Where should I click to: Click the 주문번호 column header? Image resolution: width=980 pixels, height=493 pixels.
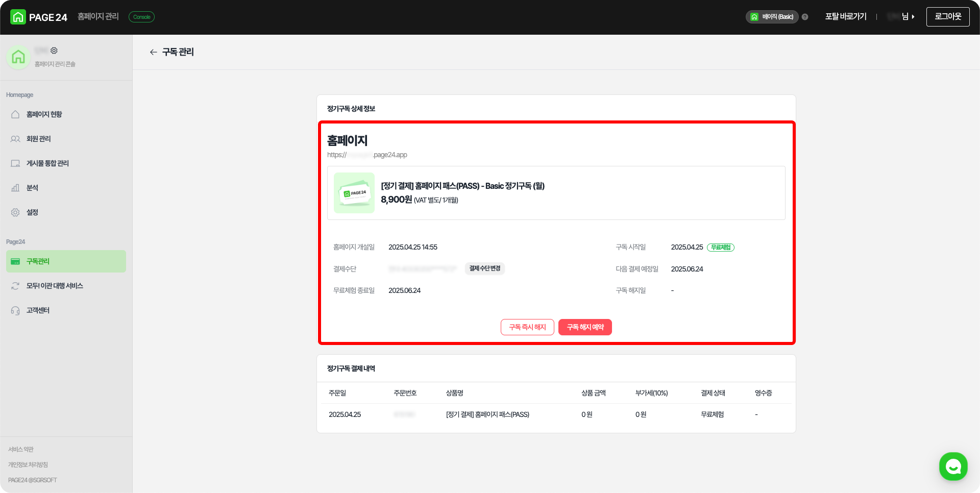(405, 393)
